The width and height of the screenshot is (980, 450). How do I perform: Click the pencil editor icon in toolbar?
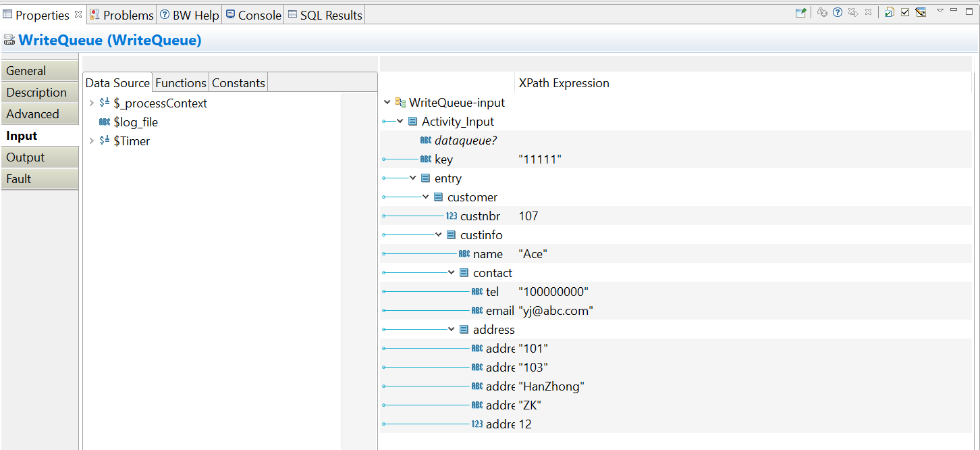[921, 12]
